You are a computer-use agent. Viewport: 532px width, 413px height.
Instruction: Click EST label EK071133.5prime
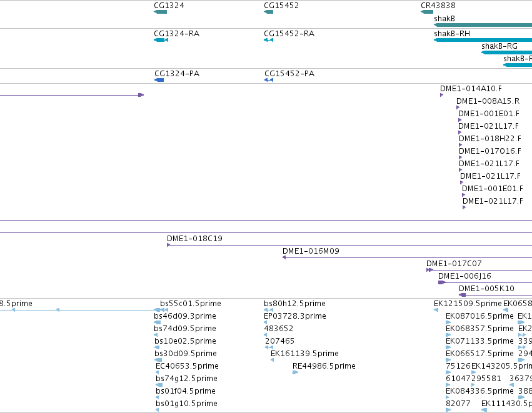point(479,341)
